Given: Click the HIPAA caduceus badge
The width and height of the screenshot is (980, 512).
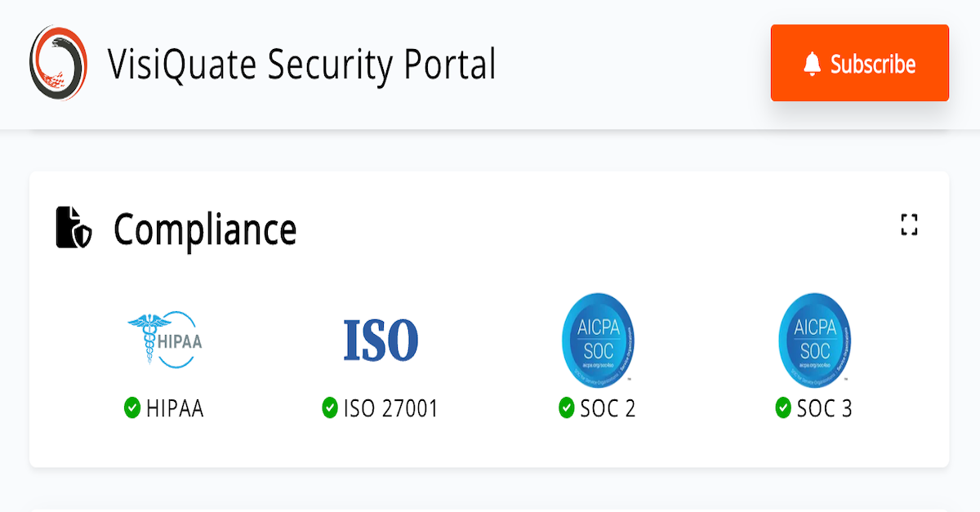Looking at the screenshot, I should (x=163, y=339).
